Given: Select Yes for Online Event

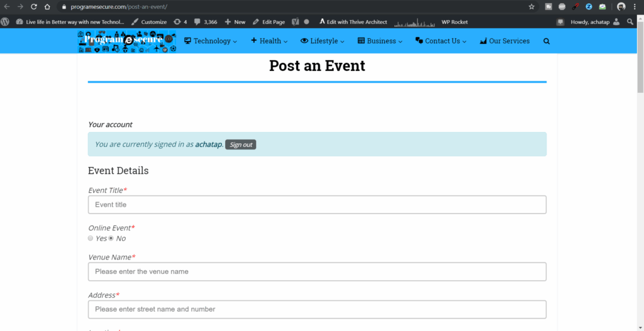Looking at the screenshot, I should point(91,238).
